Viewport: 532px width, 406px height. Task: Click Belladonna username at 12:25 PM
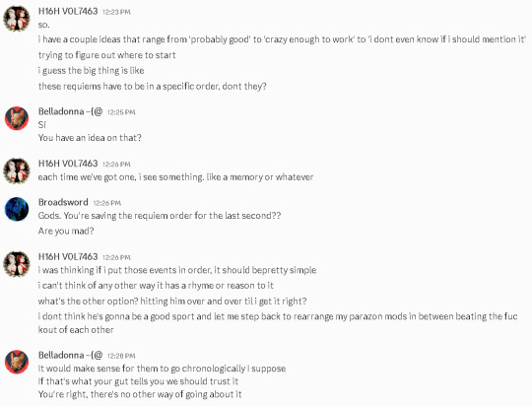(x=70, y=111)
